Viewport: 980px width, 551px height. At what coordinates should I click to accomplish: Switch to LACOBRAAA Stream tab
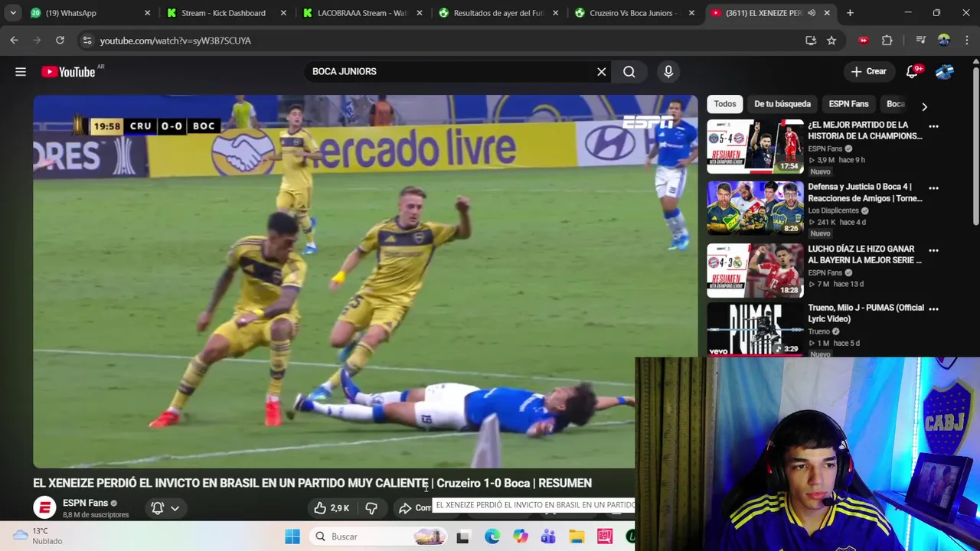pyautogui.click(x=362, y=13)
